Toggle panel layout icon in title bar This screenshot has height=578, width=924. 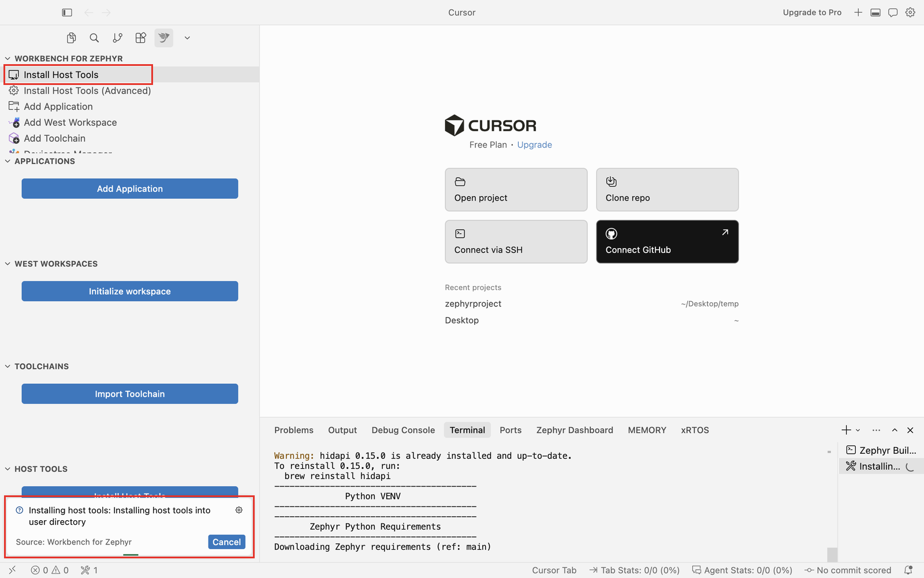tap(875, 12)
